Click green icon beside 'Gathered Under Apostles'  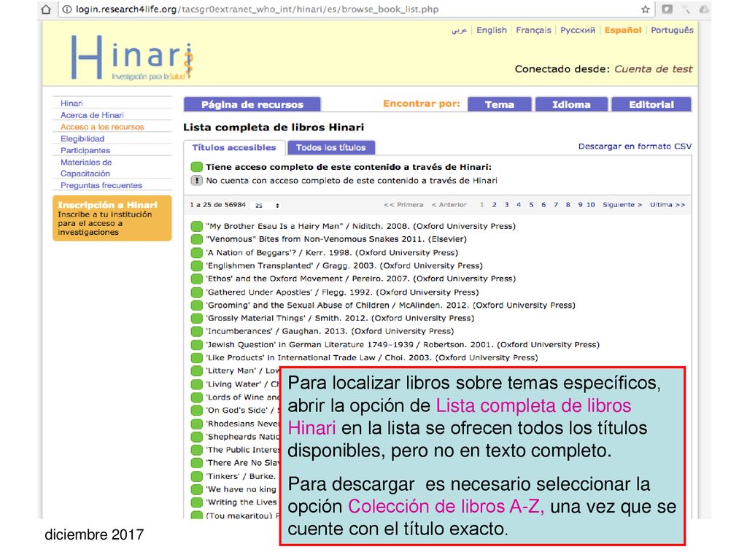196,292
